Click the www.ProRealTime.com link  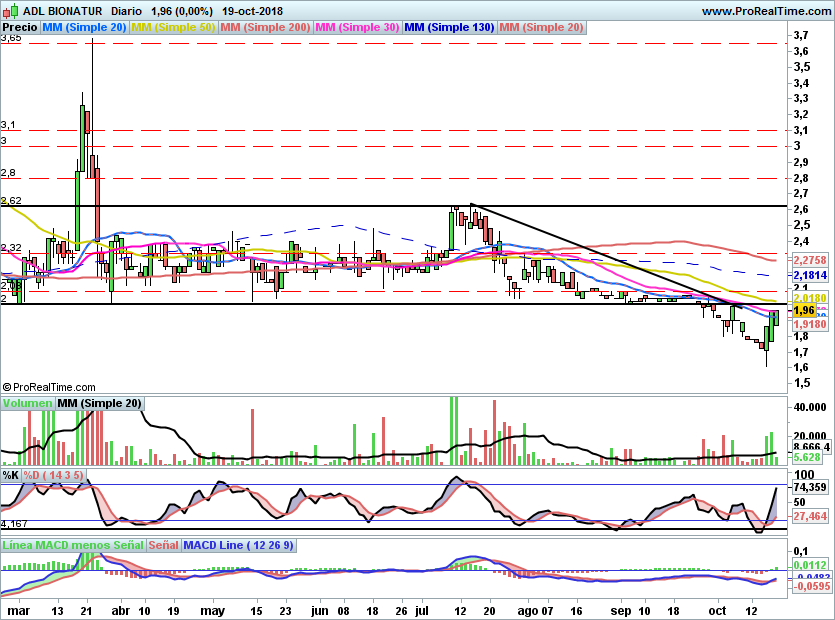(x=766, y=11)
